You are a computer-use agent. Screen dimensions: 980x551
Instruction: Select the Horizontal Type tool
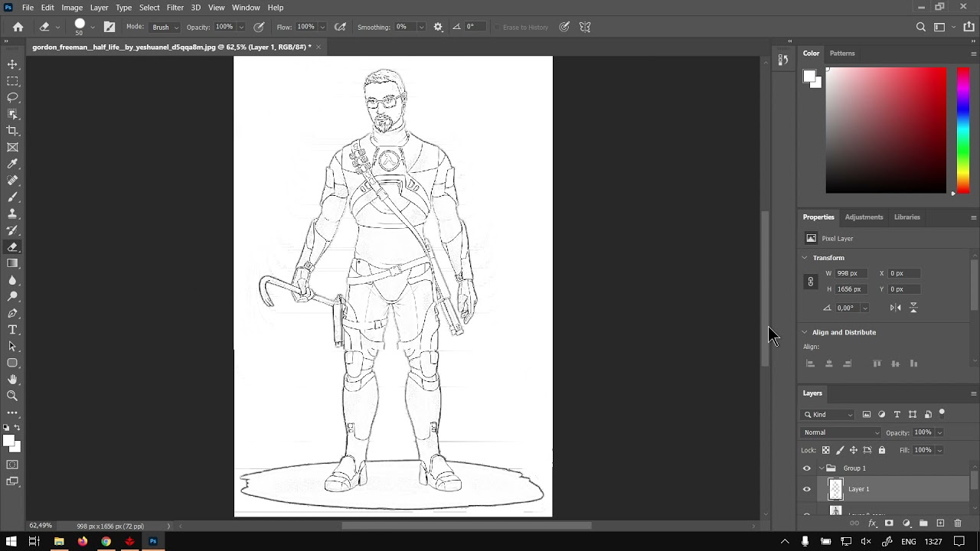(12, 330)
